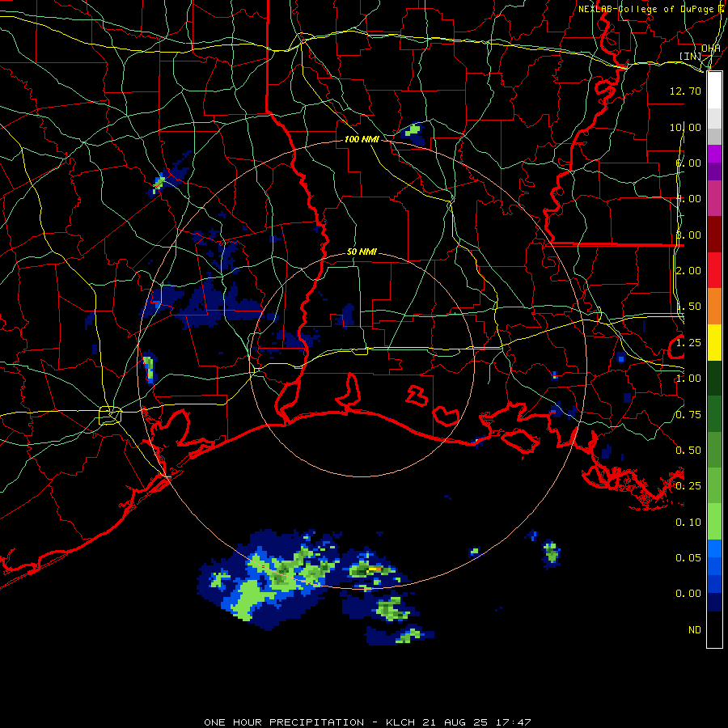Click the '1.00' legend value

pyautogui.click(x=688, y=379)
